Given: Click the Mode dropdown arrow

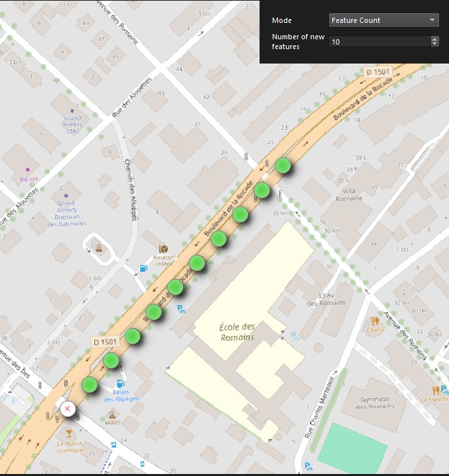Looking at the screenshot, I should pyautogui.click(x=432, y=20).
